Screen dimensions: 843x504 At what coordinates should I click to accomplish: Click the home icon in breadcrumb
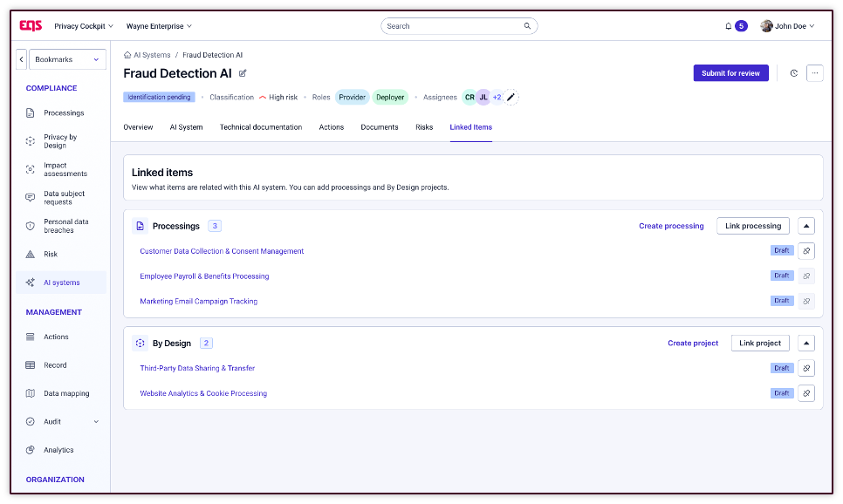127,55
